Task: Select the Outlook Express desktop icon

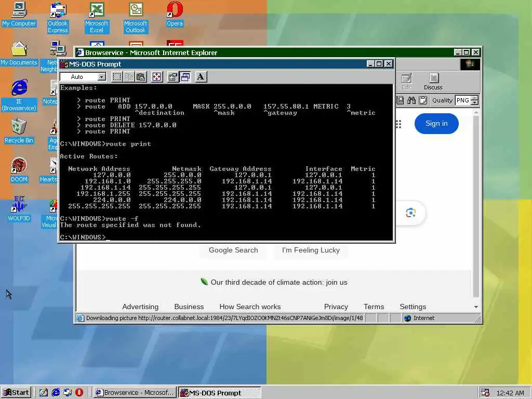Action: pyautogui.click(x=58, y=18)
